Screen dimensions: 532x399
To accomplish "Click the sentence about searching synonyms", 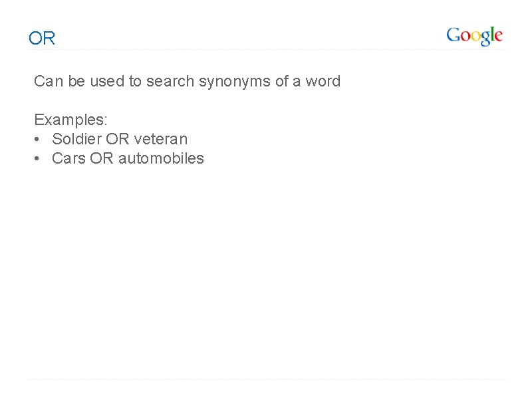I will (187, 82).
